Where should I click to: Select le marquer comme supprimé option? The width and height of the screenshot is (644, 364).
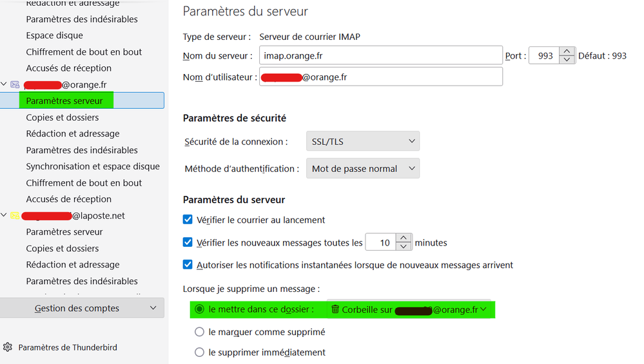[199, 332]
